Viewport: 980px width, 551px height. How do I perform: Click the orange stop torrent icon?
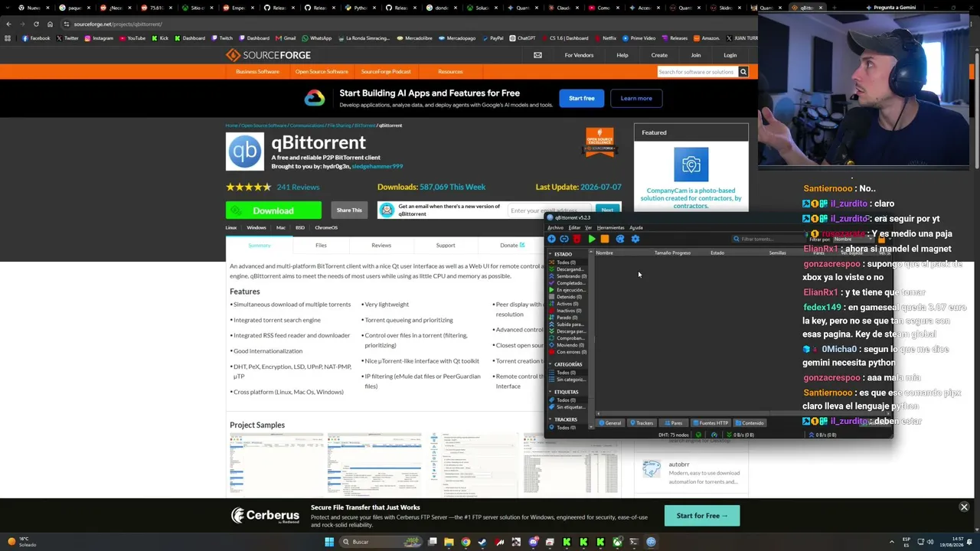point(605,239)
